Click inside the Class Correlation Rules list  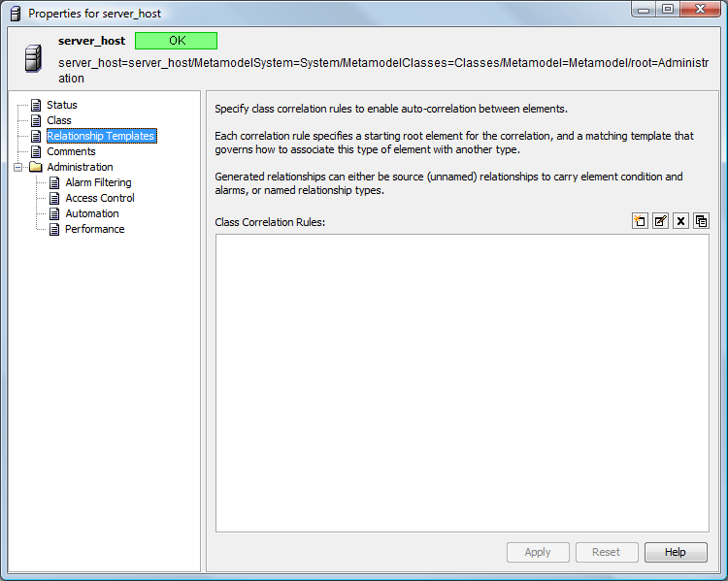(x=462, y=383)
